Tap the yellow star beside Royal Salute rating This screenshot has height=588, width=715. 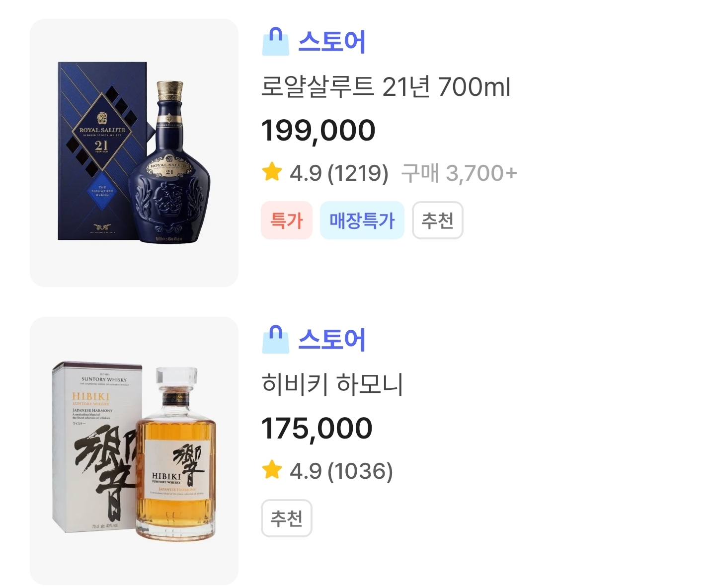(272, 173)
